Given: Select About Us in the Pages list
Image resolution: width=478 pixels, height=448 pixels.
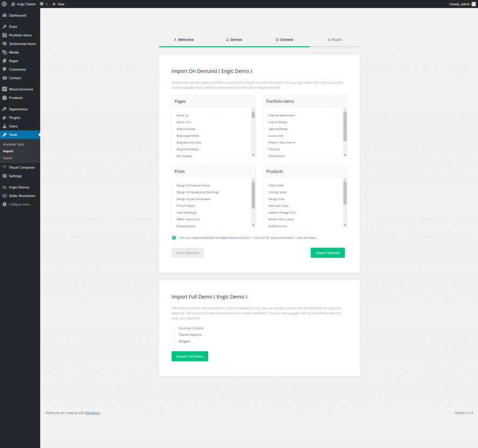Looking at the screenshot, I should [182, 115].
